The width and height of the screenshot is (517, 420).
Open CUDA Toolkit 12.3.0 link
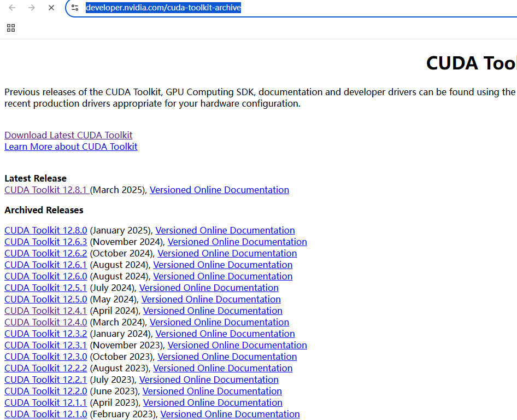point(46,357)
